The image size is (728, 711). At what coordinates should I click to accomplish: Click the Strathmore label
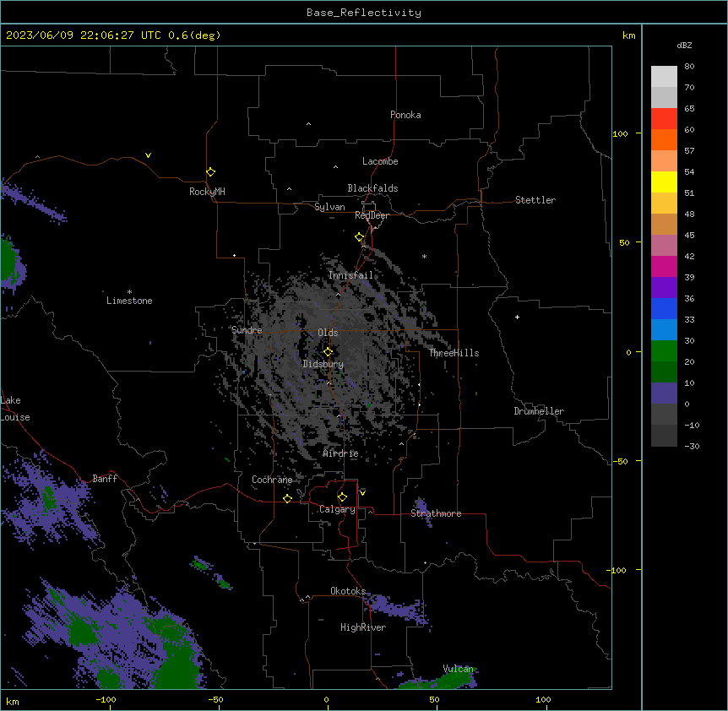(x=436, y=513)
